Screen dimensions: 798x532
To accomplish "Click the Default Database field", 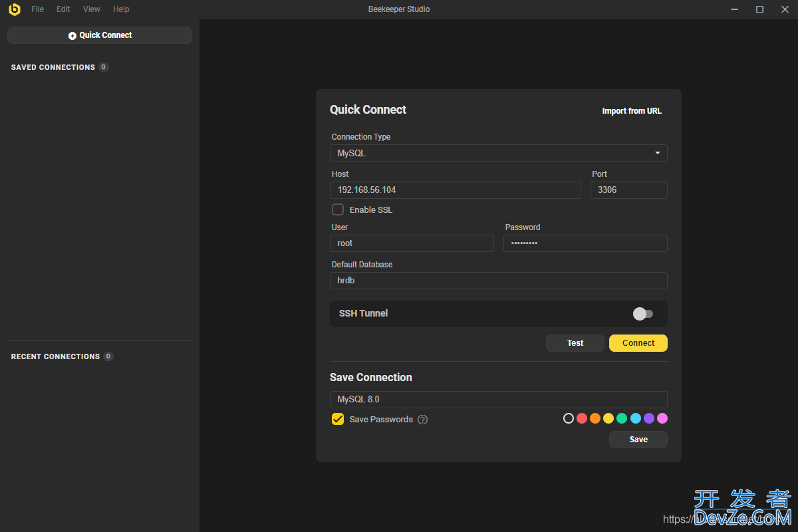I will pyautogui.click(x=499, y=281).
